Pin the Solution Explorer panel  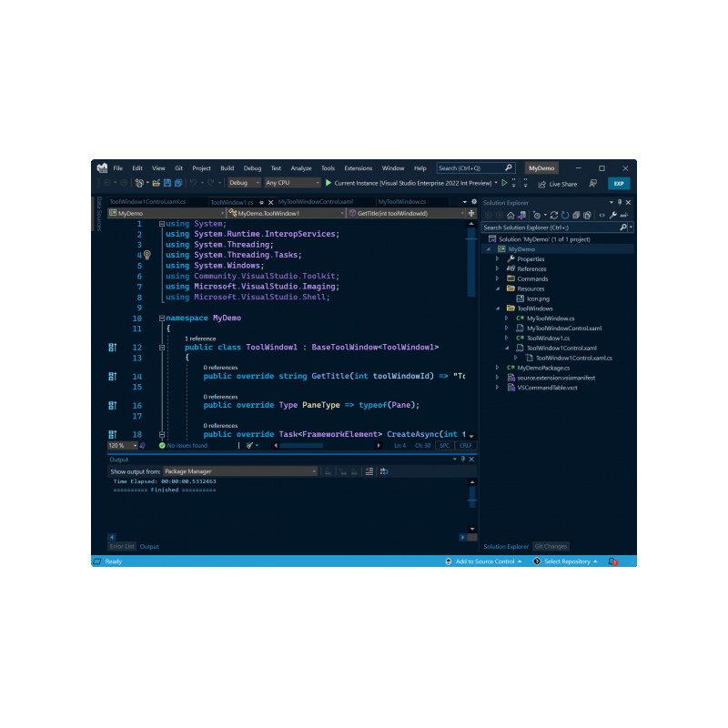(620, 202)
